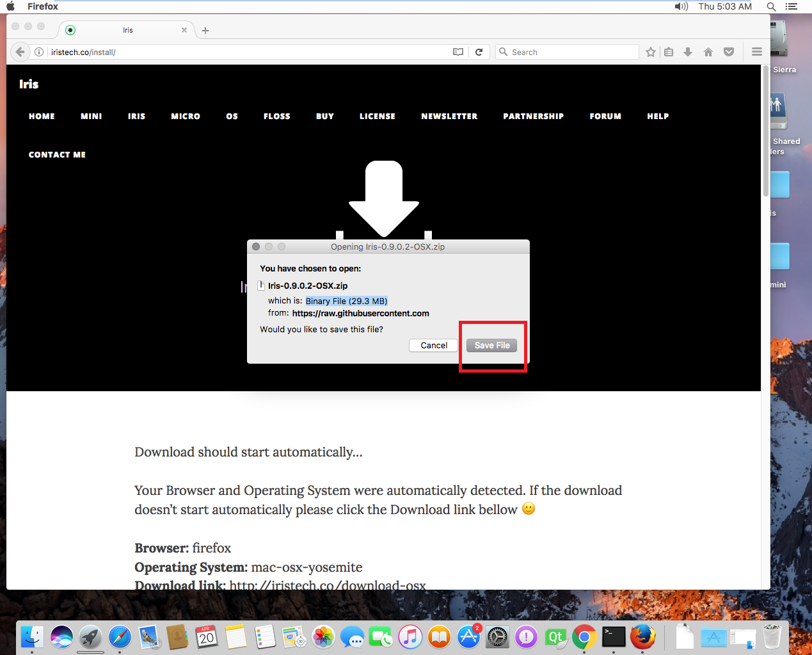Screen dimensions: 812x655
Task: Open the LICENSE navigation item
Action: [378, 117]
